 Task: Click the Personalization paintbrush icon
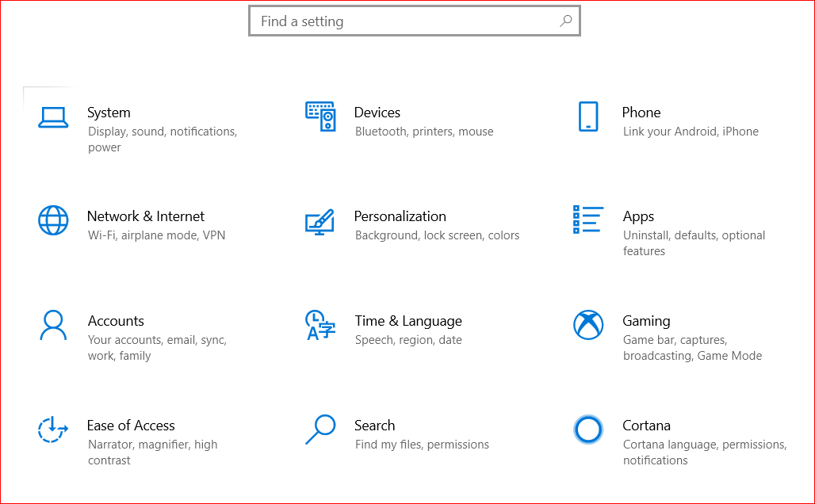click(319, 222)
